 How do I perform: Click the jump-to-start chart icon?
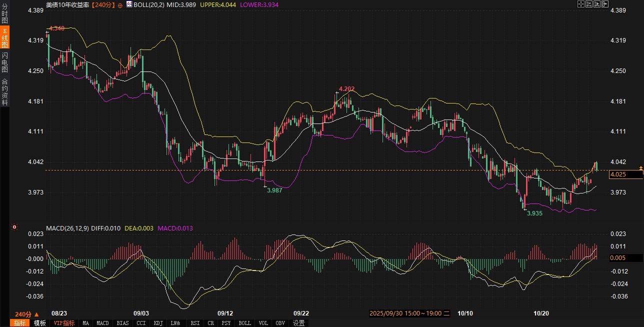(x=589, y=4)
